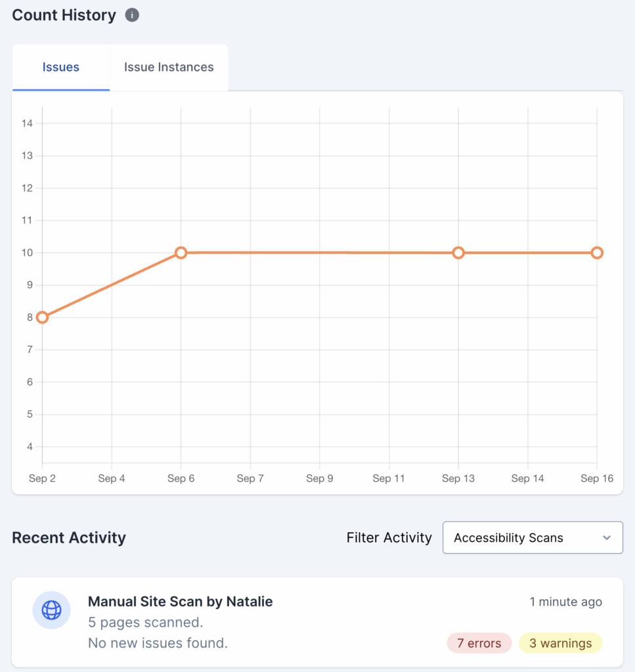Screen dimensions: 635x672
Task: Click the 1 minute ago timestamp
Action: click(565, 602)
